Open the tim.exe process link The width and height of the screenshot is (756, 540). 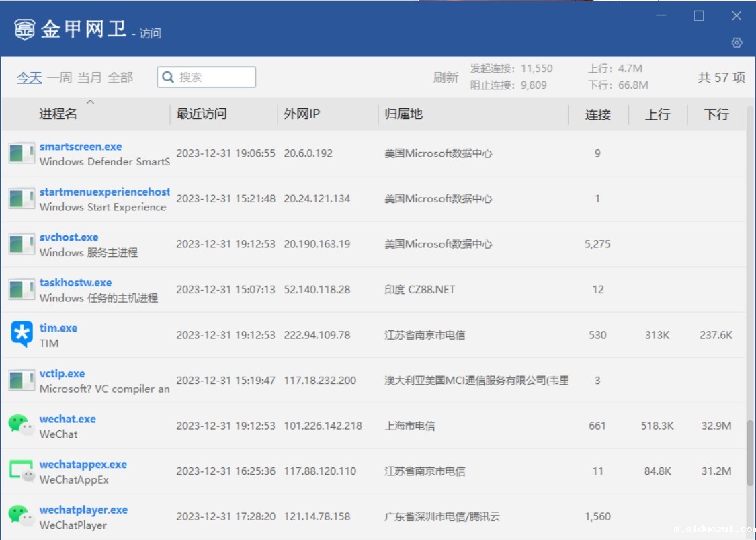point(58,328)
